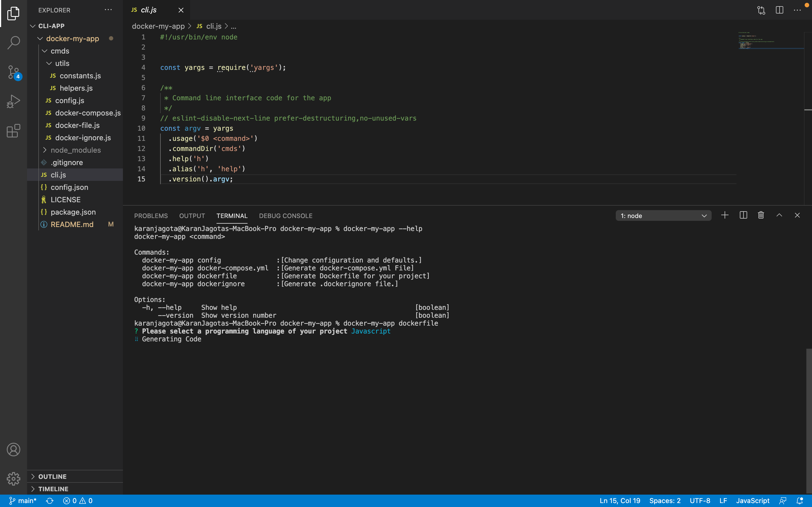The image size is (812, 507).
Task: Split the terminal pane
Action: [x=743, y=215]
